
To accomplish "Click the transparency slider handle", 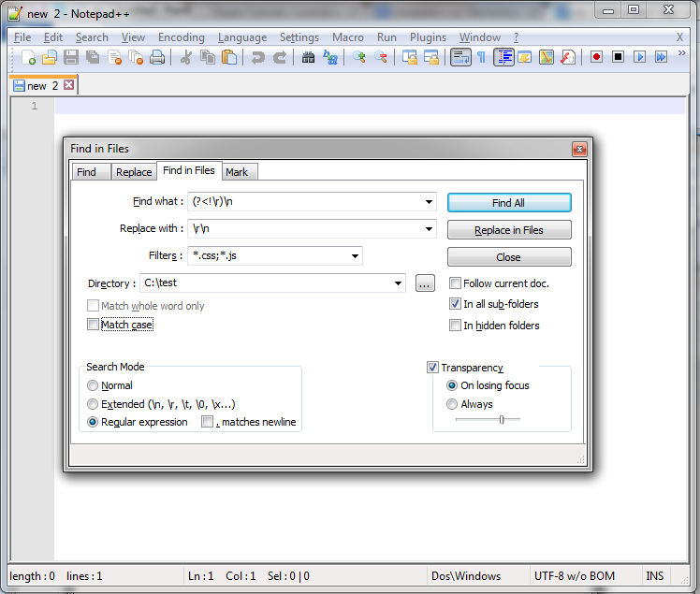I will 502,420.
